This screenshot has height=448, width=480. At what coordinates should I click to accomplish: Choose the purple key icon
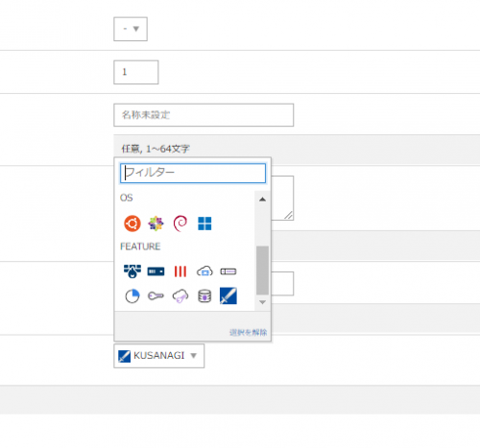[x=156, y=296]
